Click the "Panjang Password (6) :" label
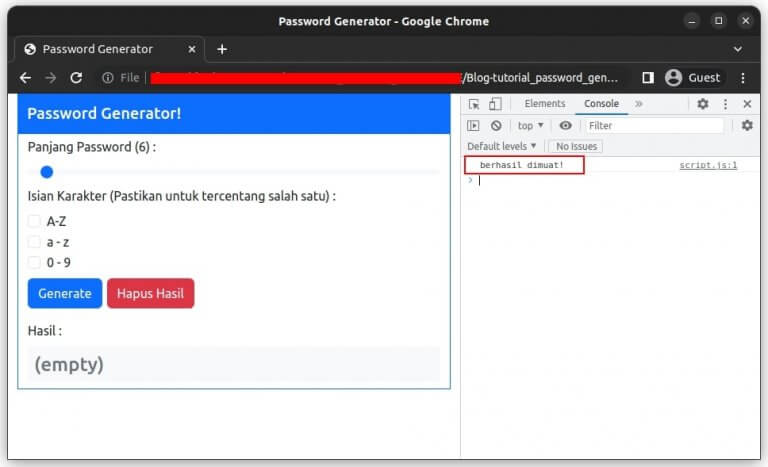 [92, 147]
